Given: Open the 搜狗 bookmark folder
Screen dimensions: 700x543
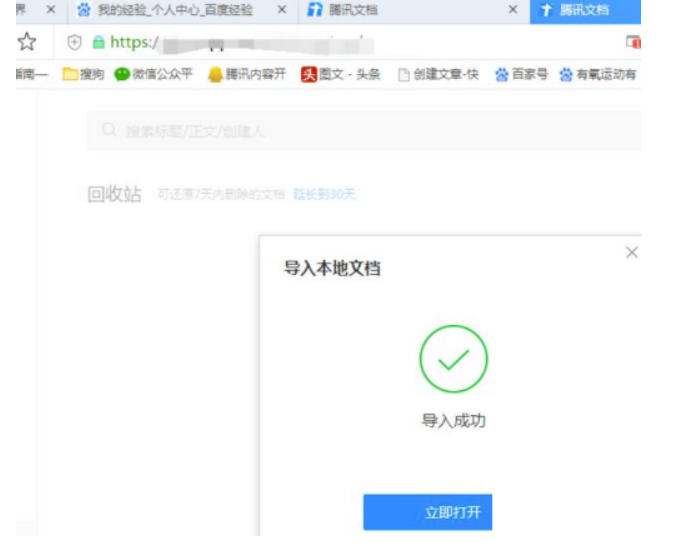Looking at the screenshot, I should coord(83,74).
